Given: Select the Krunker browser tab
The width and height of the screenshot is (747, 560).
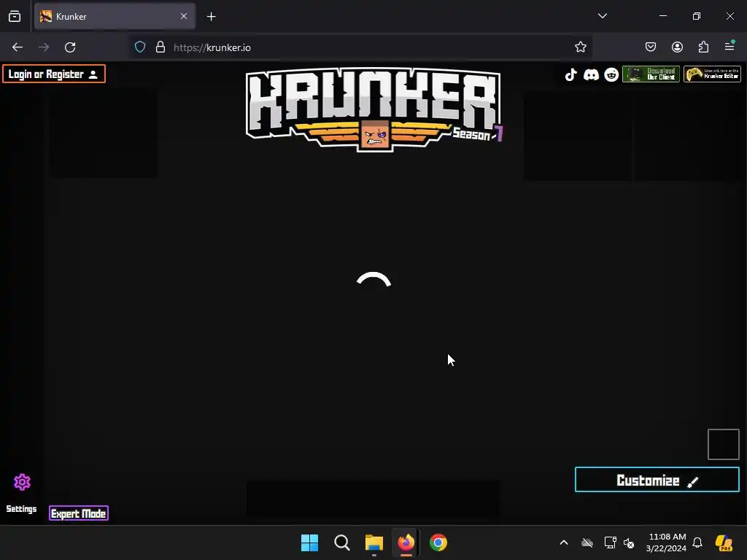Looking at the screenshot, I should 115,16.
